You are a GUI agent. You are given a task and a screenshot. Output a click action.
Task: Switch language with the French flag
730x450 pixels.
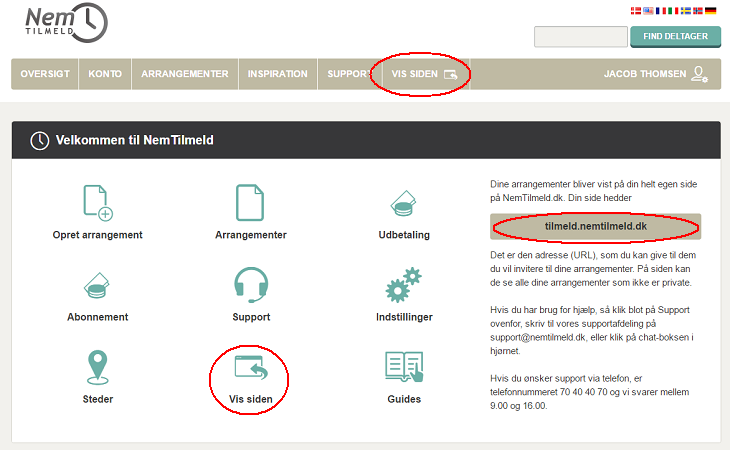pos(660,11)
